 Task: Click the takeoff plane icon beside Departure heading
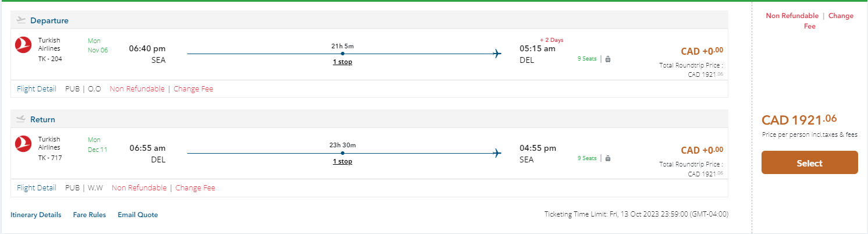pyautogui.click(x=22, y=20)
